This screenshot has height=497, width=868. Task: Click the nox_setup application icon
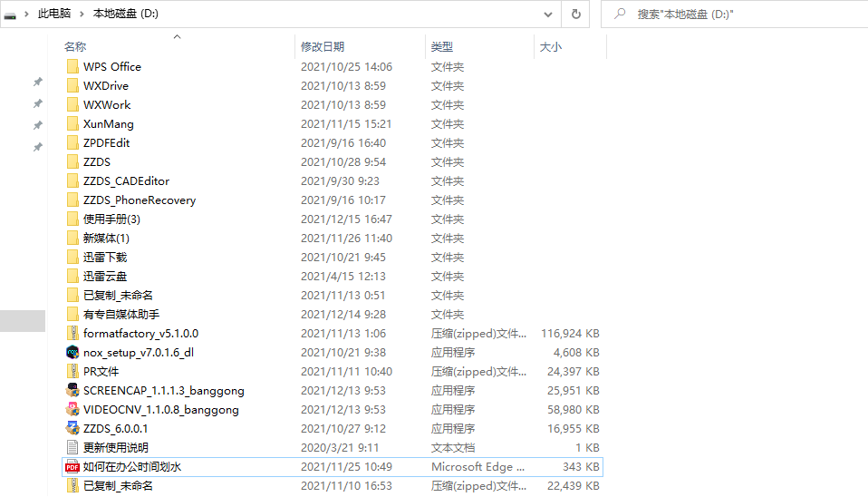tap(72, 352)
